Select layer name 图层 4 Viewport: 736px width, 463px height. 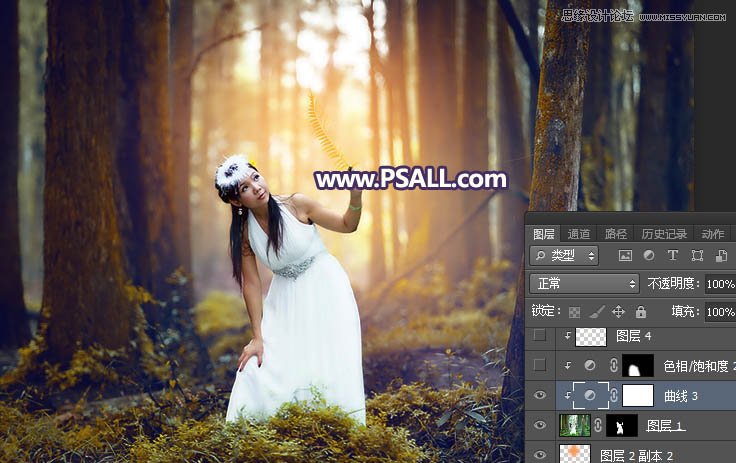(x=633, y=336)
